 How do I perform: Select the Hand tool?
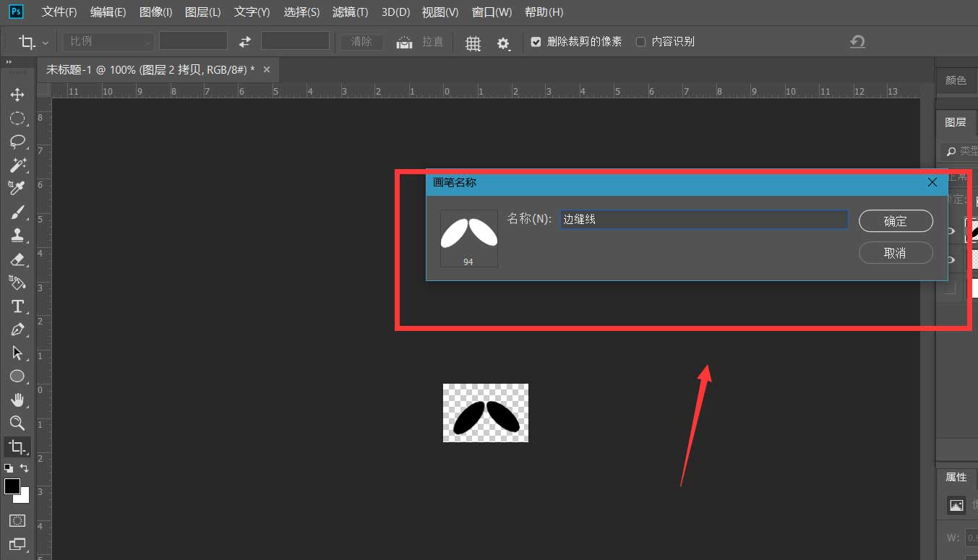tap(17, 400)
